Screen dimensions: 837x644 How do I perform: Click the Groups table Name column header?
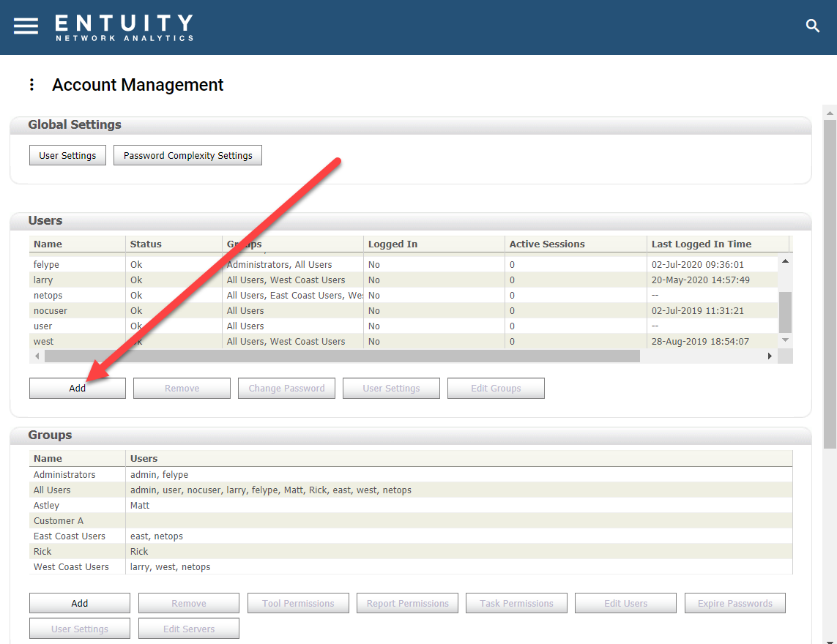pos(78,458)
